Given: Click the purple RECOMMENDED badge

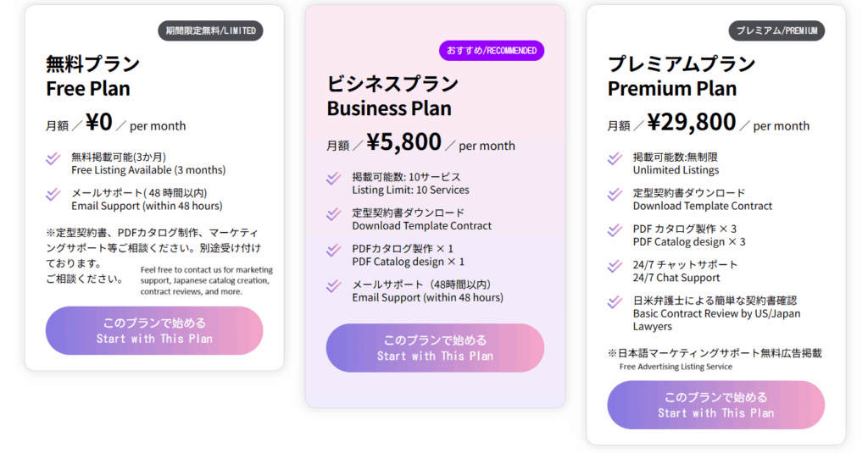Looking at the screenshot, I should (491, 51).
